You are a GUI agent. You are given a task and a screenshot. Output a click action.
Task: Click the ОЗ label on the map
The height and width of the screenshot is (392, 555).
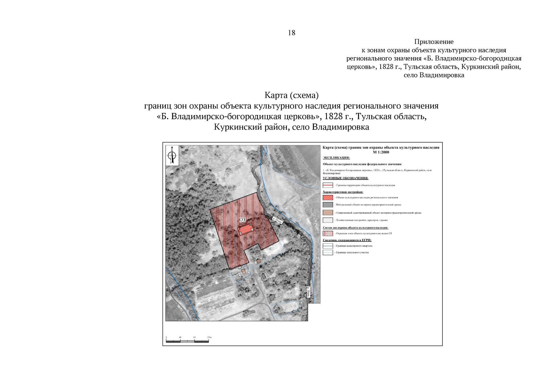click(x=242, y=220)
